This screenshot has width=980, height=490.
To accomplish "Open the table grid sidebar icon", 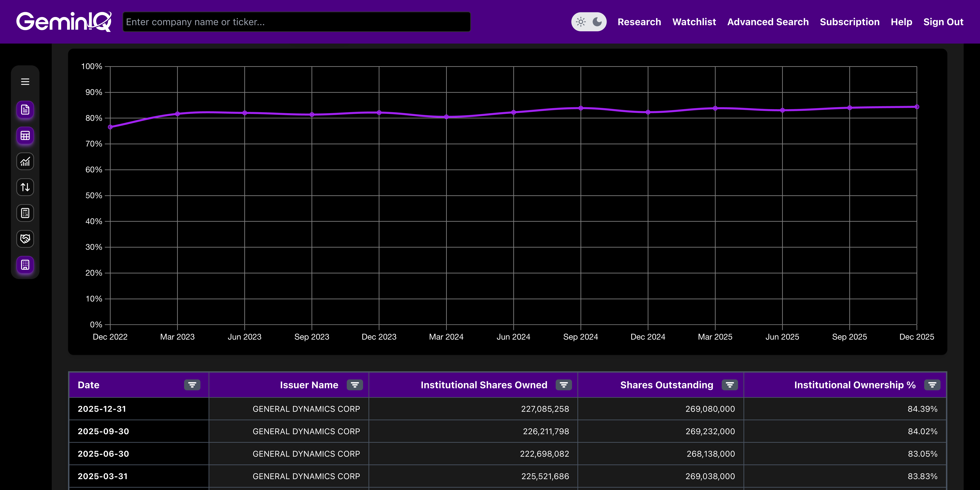I will (25, 136).
